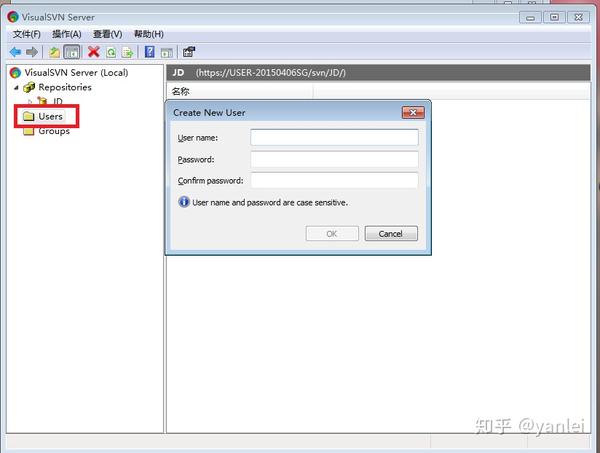Select the Repositories tree label
Viewport: 600px width, 453px height.
(x=65, y=87)
